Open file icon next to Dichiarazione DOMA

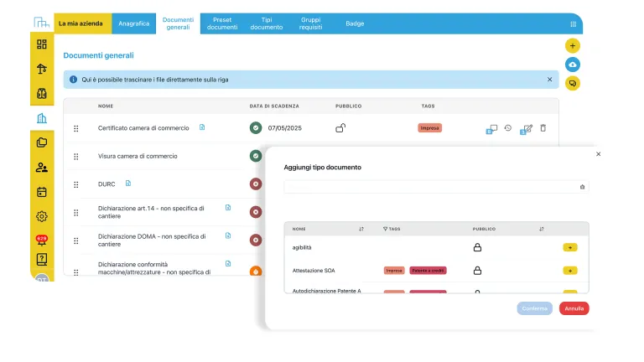[228, 235]
